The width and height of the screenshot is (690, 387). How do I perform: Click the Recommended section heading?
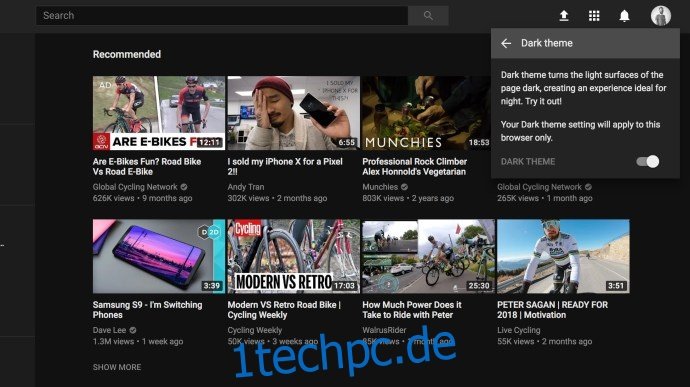[x=127, y=54]
